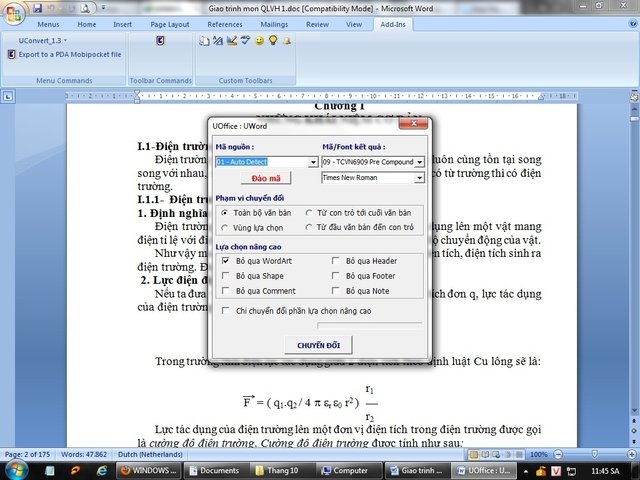The image size is (640, 480).
Task: Click the bell icon in Custom Toolbars
Action: pos(287,40)
